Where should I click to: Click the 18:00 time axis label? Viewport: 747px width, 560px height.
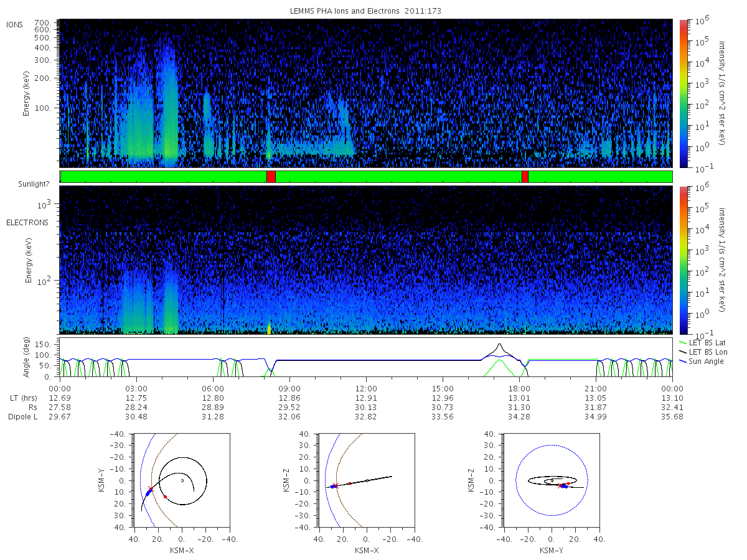click(x=519, y=389)
